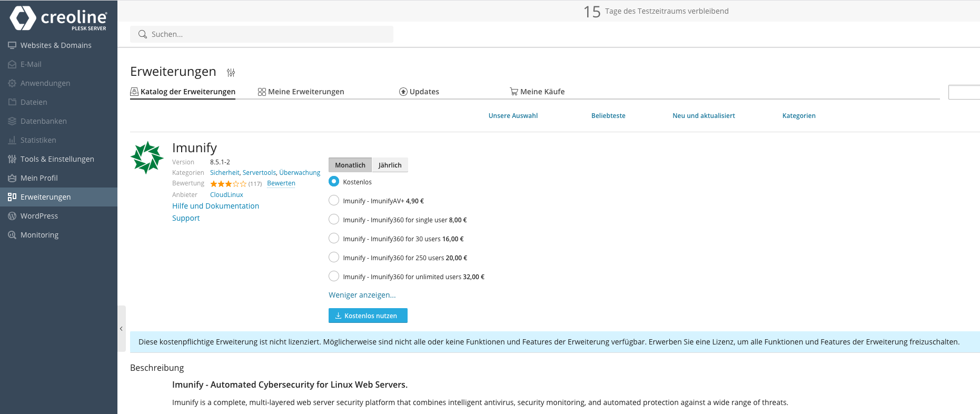The width and height of the screenshot is (980, 414).
Task: Open the Meine Käufe tab
Action: pos(537,92)
